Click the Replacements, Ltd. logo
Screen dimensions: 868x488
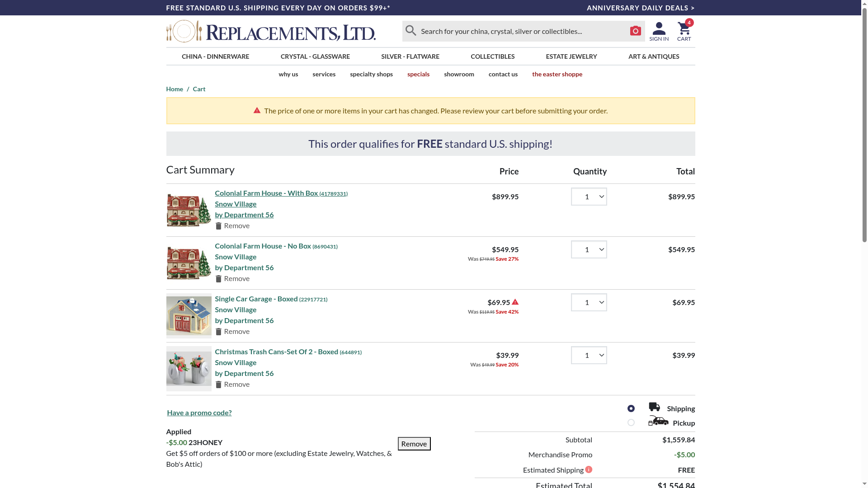271,31
